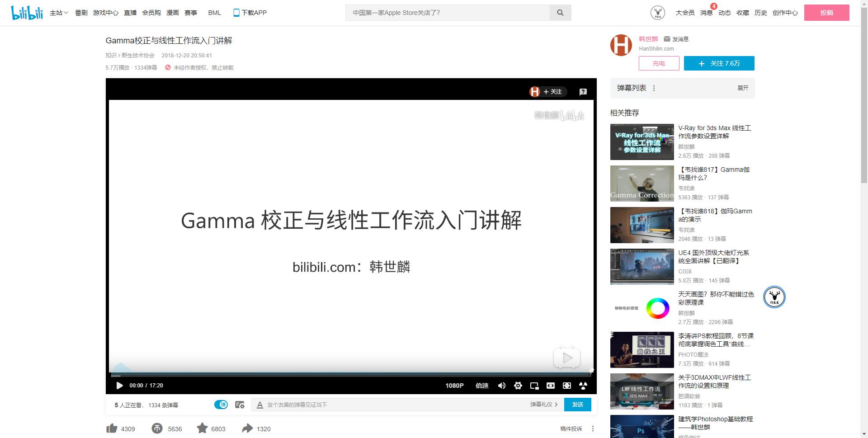868x438 pixels.
Task: Open the 弹幕列表 expand (展开) panel
Action: point(743,88)
